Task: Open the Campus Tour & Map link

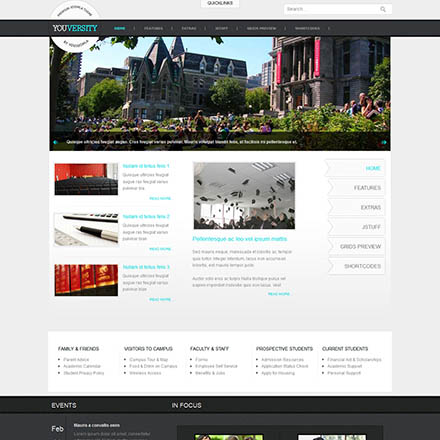Action: (x=149, y=360)
